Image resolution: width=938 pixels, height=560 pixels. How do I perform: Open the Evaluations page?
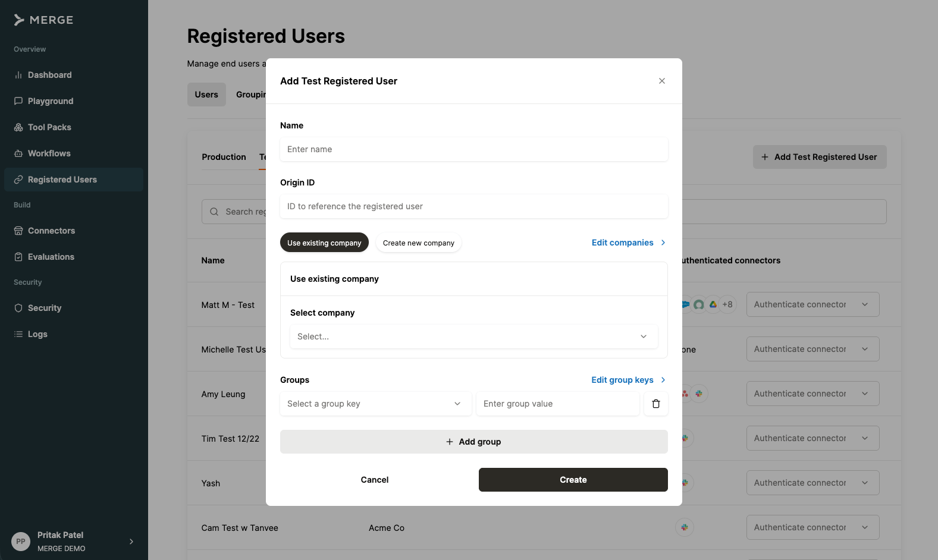(74, 257)
